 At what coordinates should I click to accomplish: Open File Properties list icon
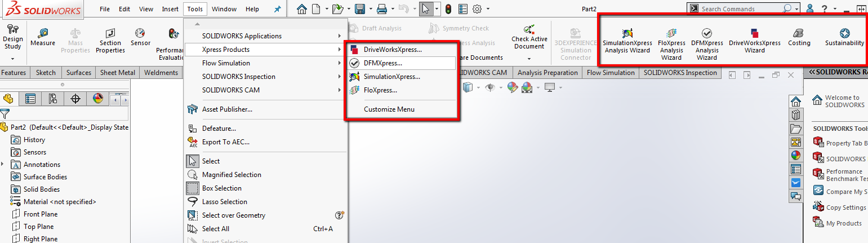click(463, 9)
